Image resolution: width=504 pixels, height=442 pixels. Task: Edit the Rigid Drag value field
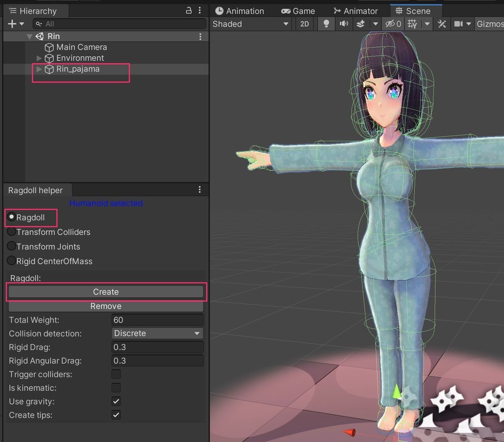157,347
